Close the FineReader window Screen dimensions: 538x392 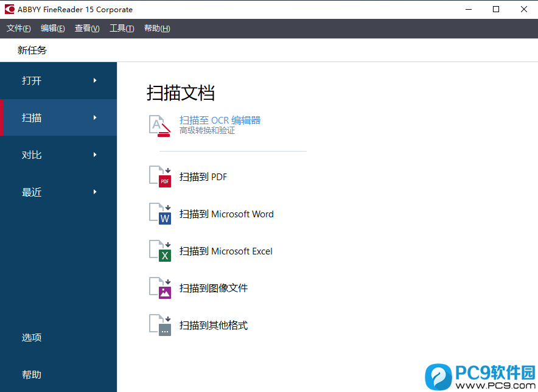point(524,9)
